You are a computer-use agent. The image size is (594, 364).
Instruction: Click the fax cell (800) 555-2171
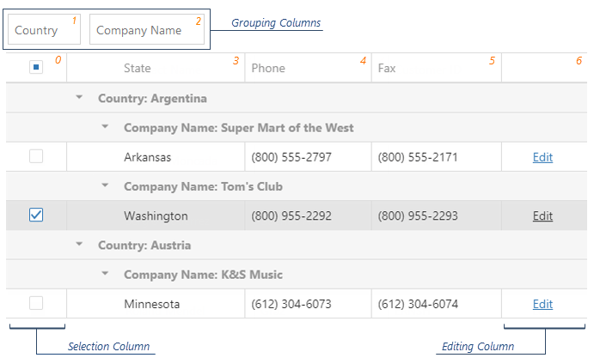[418, 157]
